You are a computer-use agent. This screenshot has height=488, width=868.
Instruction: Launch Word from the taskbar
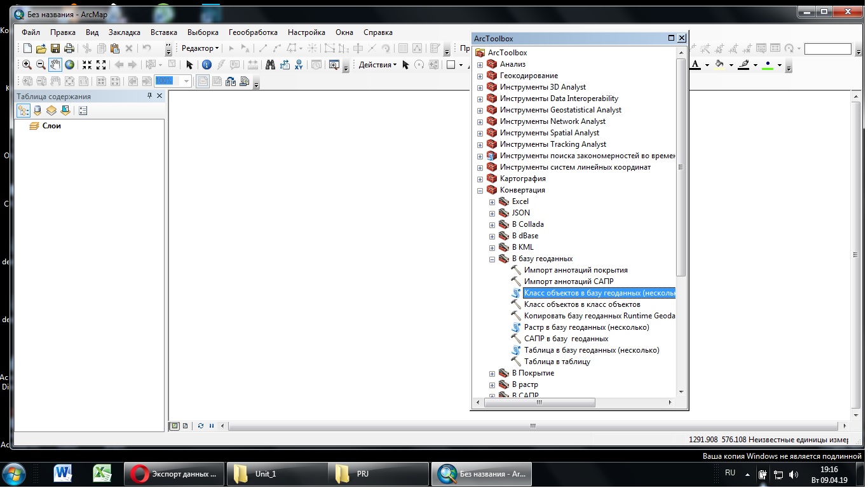(63, 474)
